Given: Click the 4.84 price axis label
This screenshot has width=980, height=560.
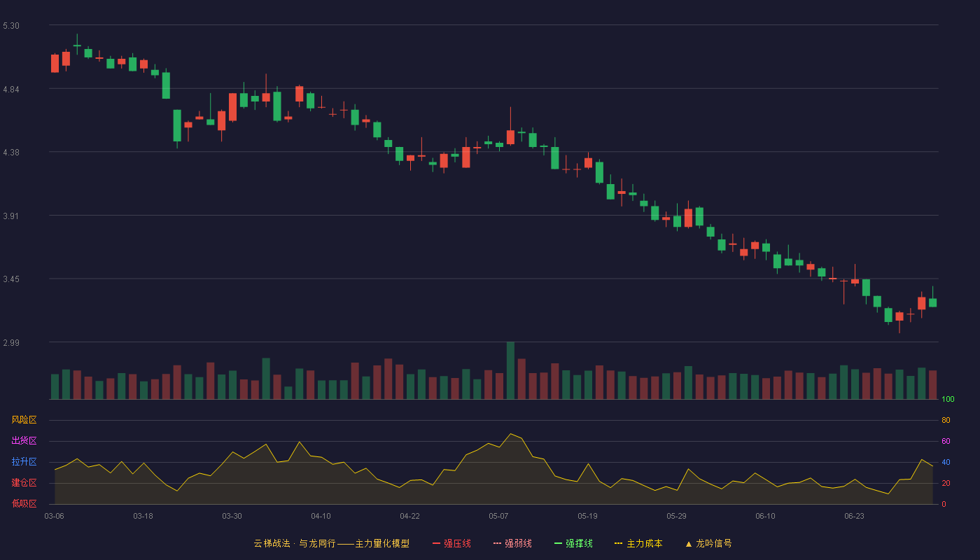Looking at the screenshot, I should coord(11,90).
